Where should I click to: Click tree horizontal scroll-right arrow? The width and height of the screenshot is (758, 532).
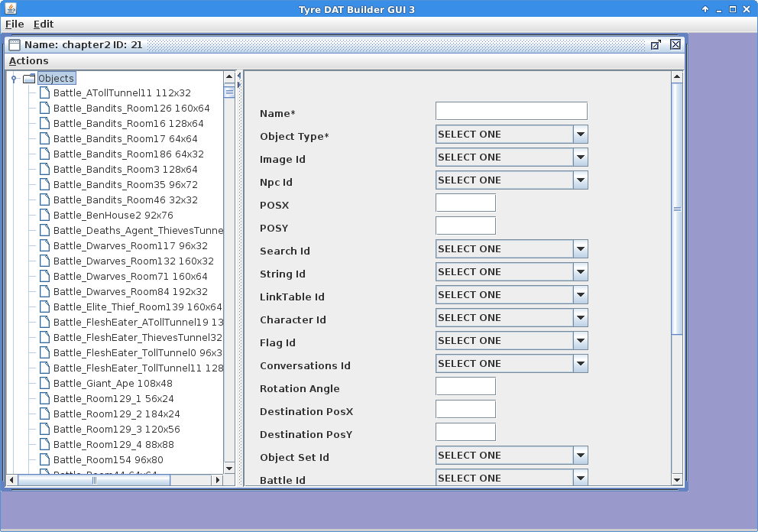pos(218,480)
